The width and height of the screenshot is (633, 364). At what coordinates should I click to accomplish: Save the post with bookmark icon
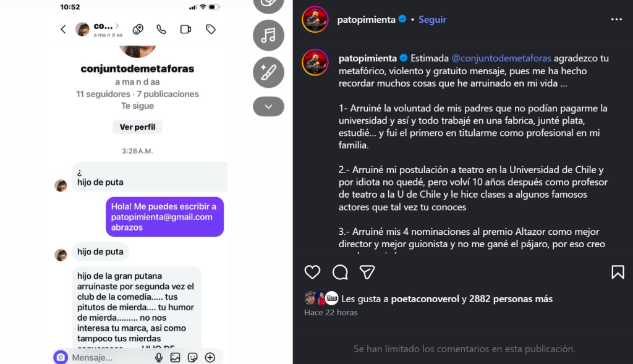(618, 272)
